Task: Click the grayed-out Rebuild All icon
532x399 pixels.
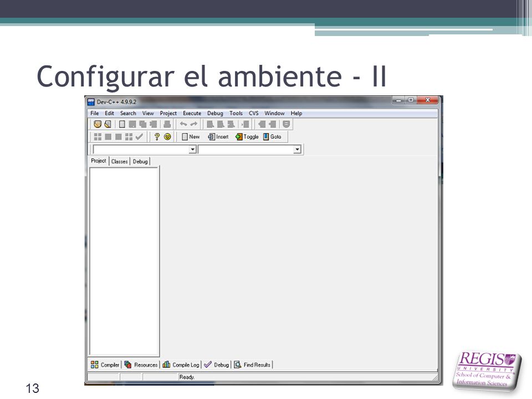Action: tap(129, 137)
